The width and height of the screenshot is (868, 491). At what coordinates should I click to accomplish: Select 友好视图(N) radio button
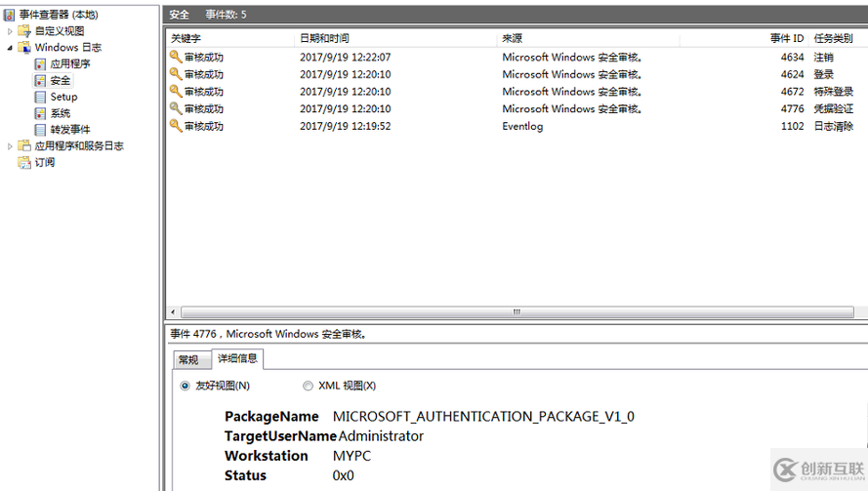pyautogui.click(x=185, y=386)
